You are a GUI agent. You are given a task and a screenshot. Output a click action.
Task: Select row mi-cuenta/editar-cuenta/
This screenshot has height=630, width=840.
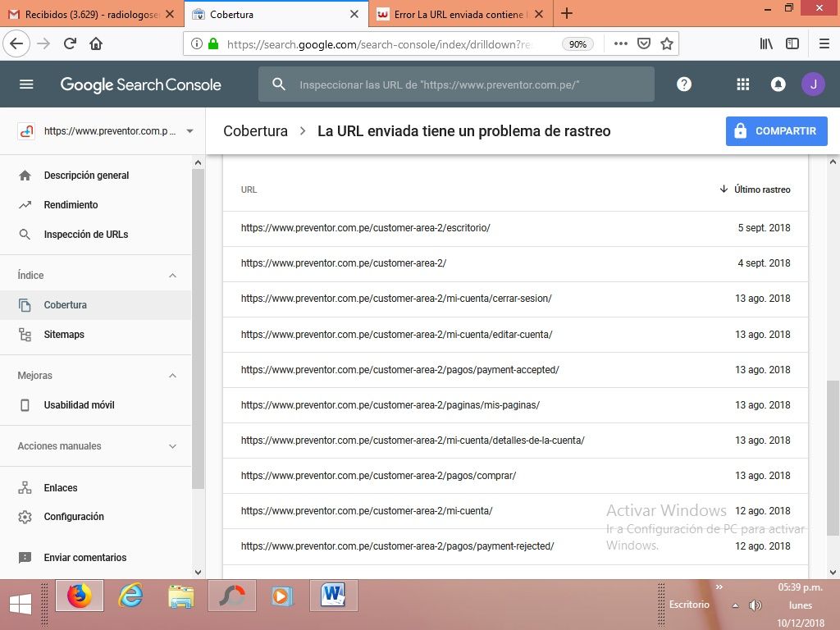click(x=515, y=335)
